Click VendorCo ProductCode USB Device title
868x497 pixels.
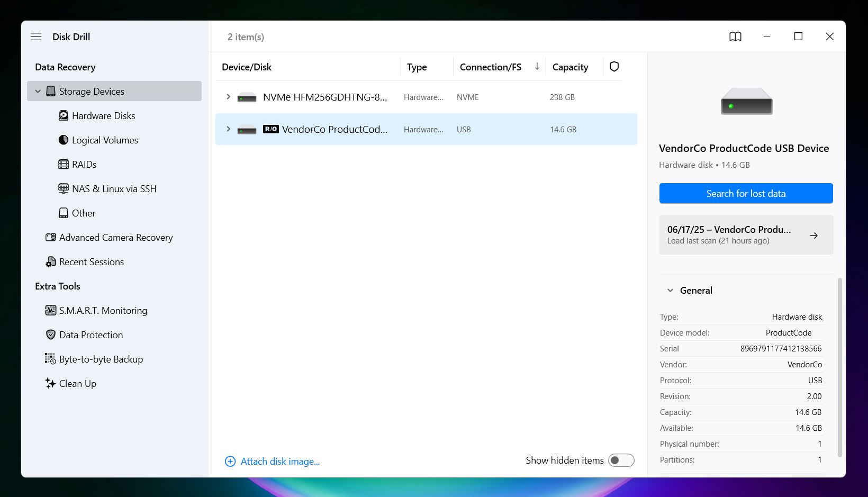pos(744,148)
